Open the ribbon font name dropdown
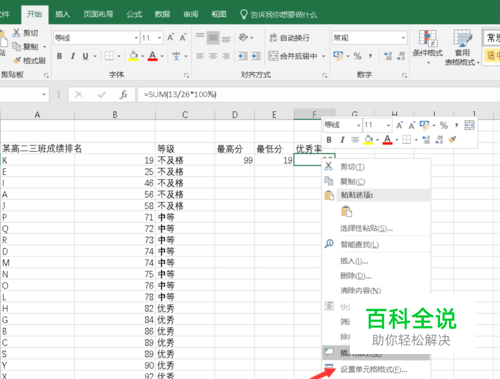The height and width of the screenshot is (379, 500). coord(136,38)
